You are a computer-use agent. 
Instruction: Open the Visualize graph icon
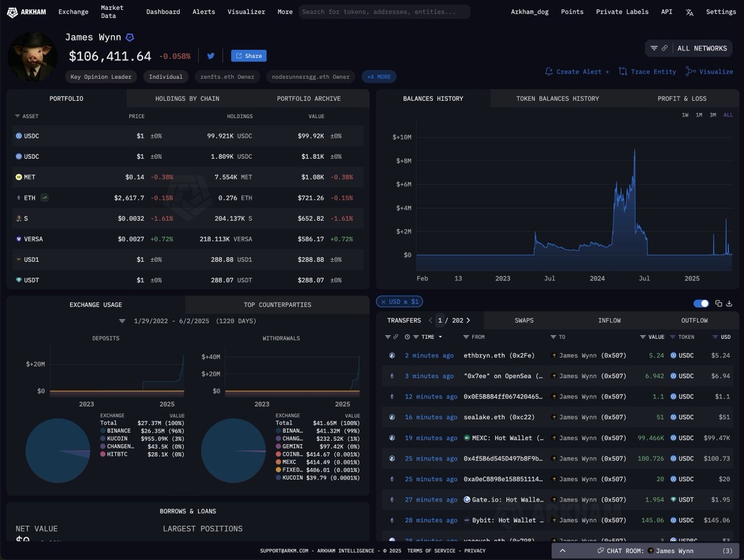[x=690, y=72]
